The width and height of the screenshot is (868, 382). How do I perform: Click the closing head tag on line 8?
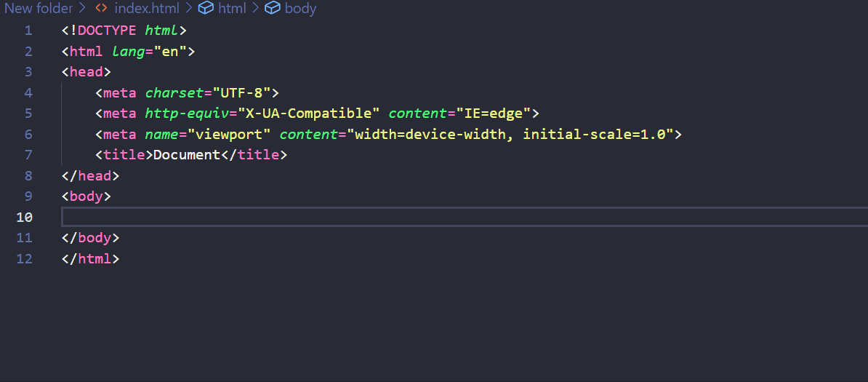91,176
